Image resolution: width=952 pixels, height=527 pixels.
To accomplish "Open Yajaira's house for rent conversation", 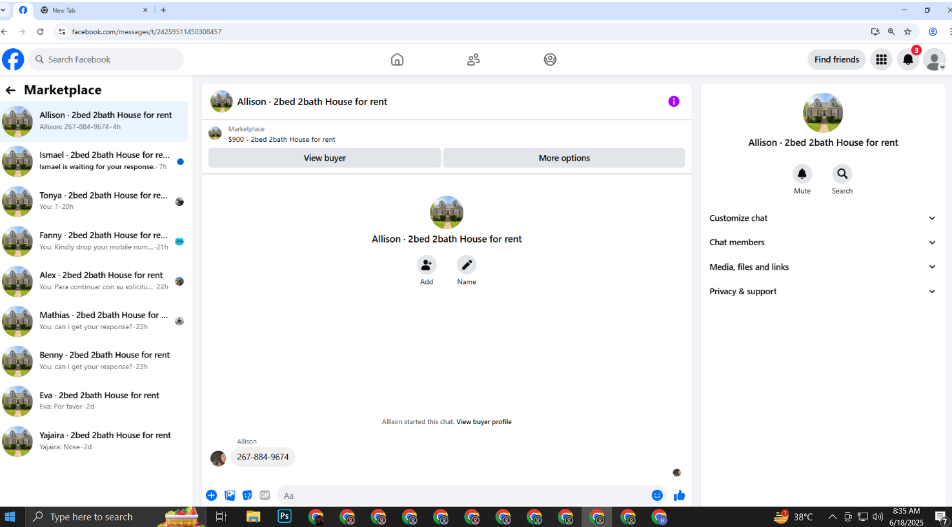I will (x=94, y=442).
